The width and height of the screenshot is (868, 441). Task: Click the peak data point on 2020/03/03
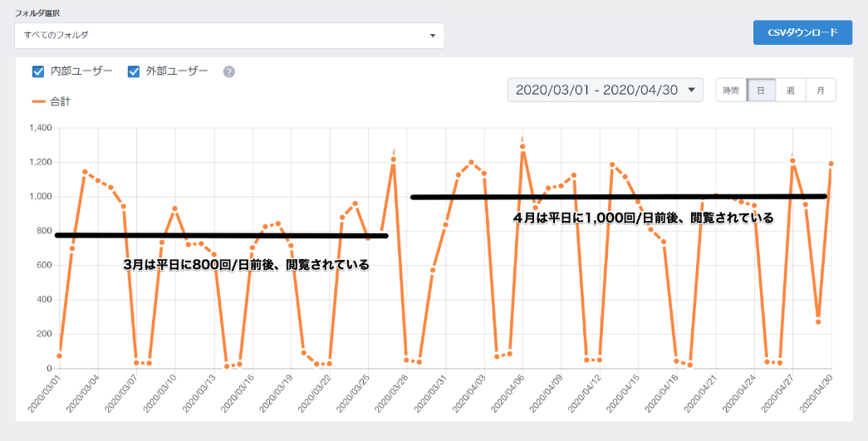(x=85, y=172)
